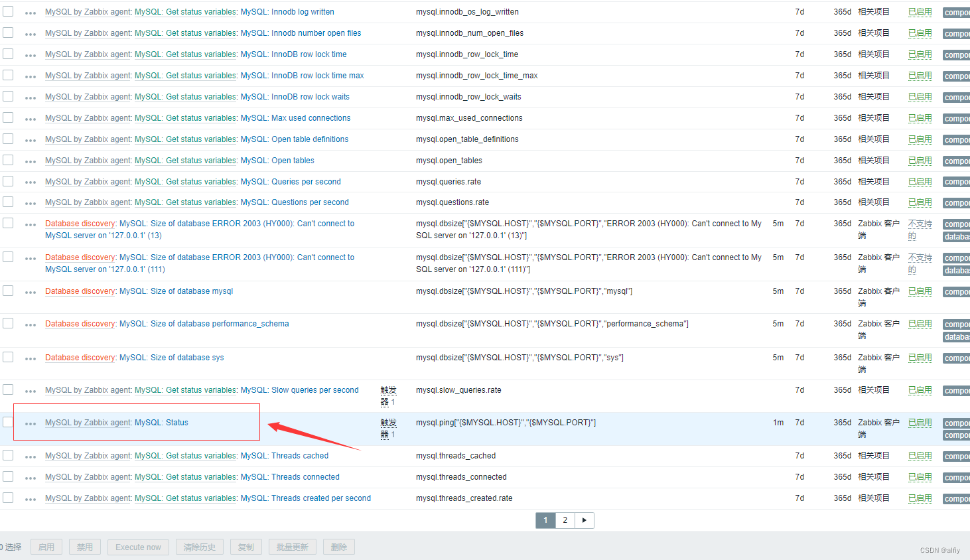Tick the checkbox for Innodb log written
Image resolution: width=970 pixels, height=560 pixels.
(8, 11)
